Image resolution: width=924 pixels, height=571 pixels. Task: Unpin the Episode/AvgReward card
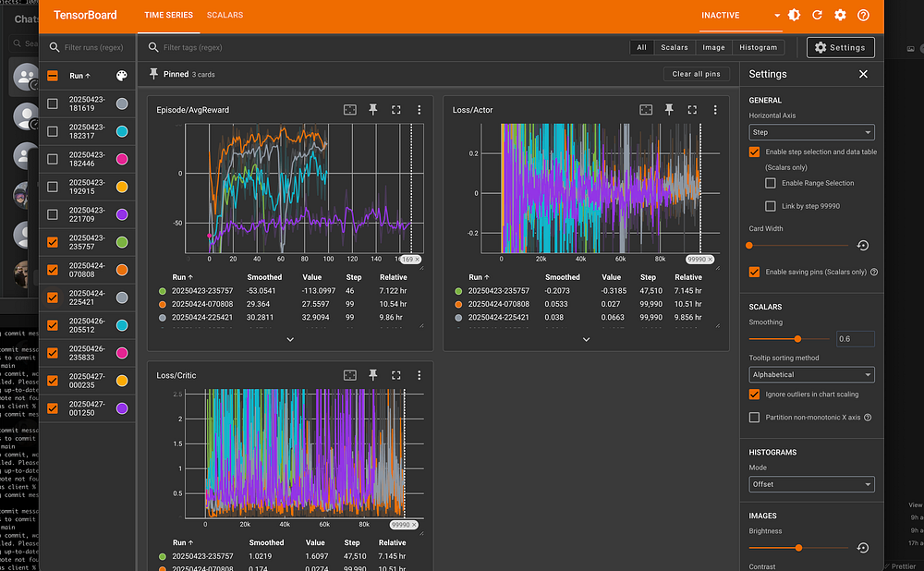(x=373, y=109)
